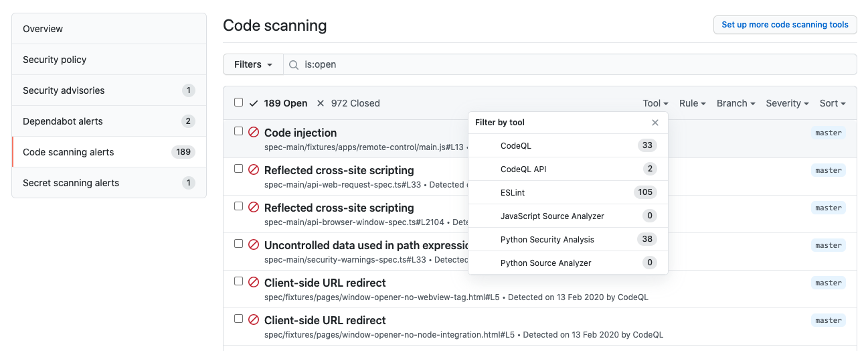This screenshot has width=868, height=351.
Task: Click the 189 count badge on Code scanning alerts
Action: [183, 152]
